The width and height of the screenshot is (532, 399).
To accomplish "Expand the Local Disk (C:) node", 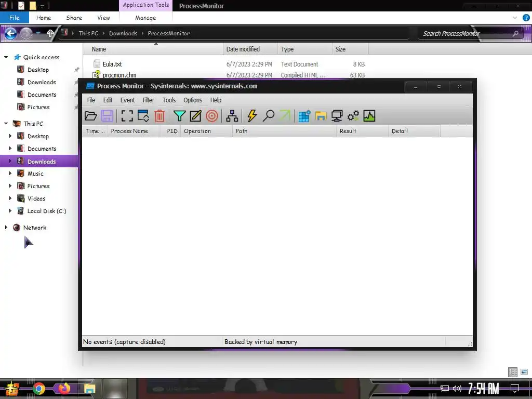I will [10, 211].
